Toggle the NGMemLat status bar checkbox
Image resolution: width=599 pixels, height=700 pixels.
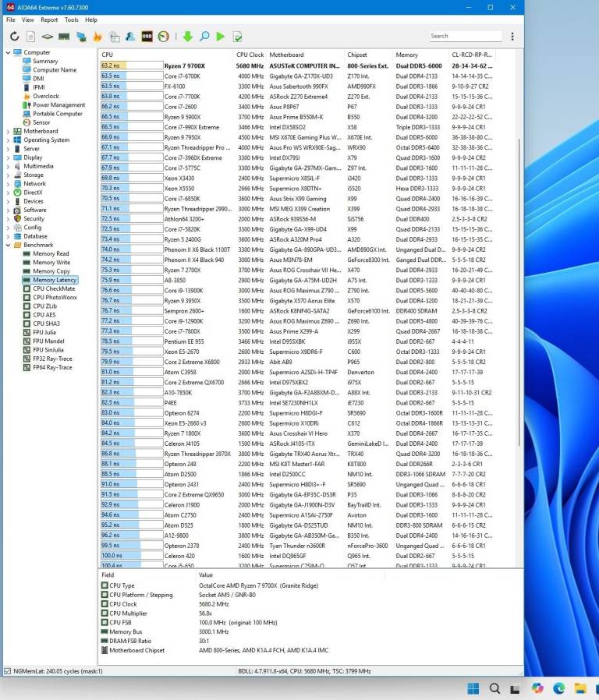(8, 670)
